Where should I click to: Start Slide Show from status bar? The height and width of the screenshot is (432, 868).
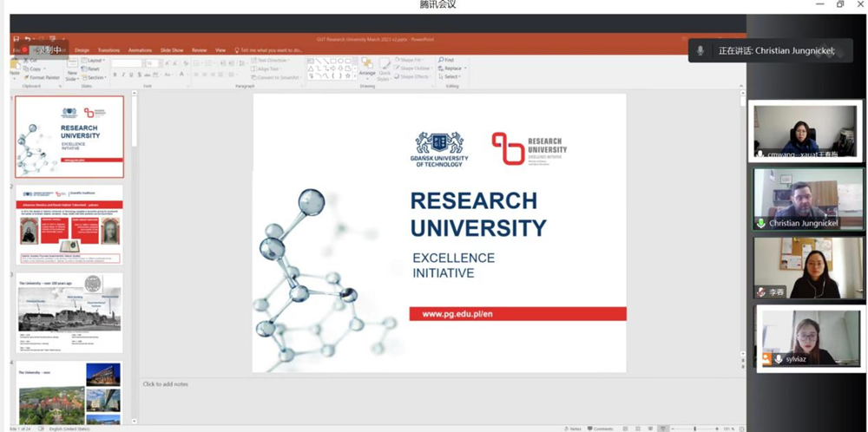coord(662,429)
